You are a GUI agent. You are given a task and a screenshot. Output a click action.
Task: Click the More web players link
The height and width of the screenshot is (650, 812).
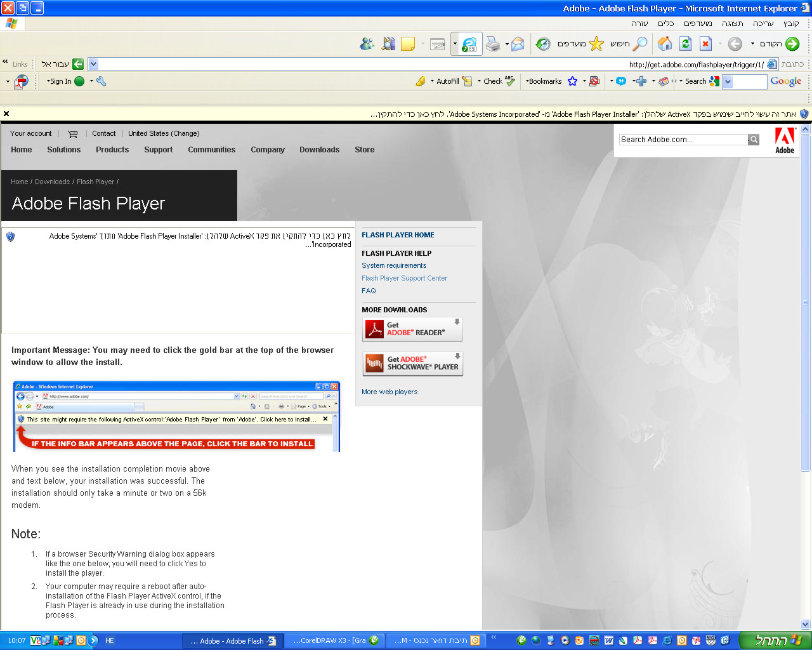[390, 392]
